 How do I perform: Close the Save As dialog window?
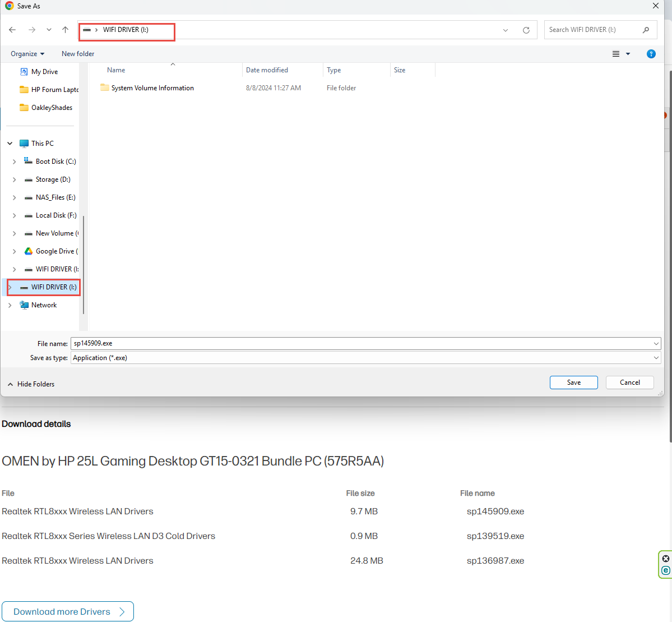coord(655,6)
